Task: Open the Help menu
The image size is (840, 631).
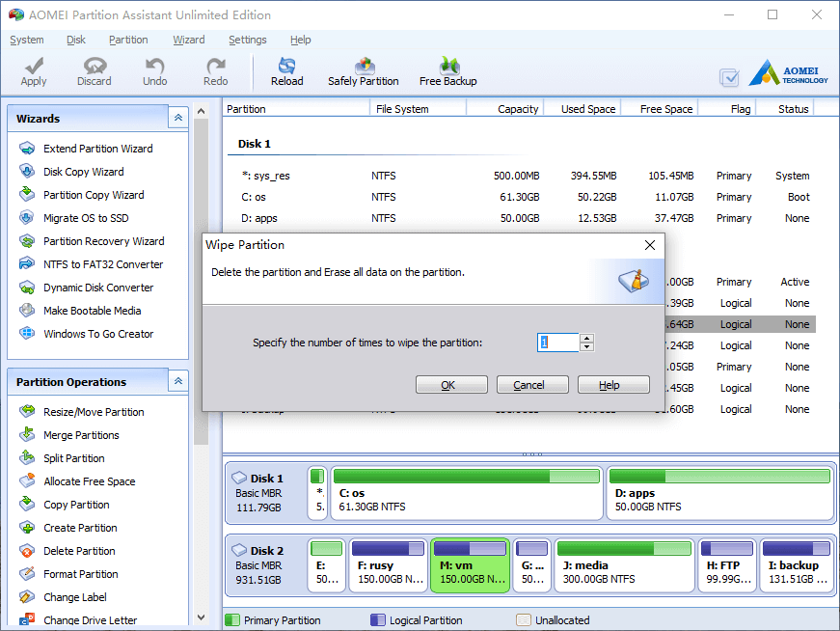Action: 301,40
